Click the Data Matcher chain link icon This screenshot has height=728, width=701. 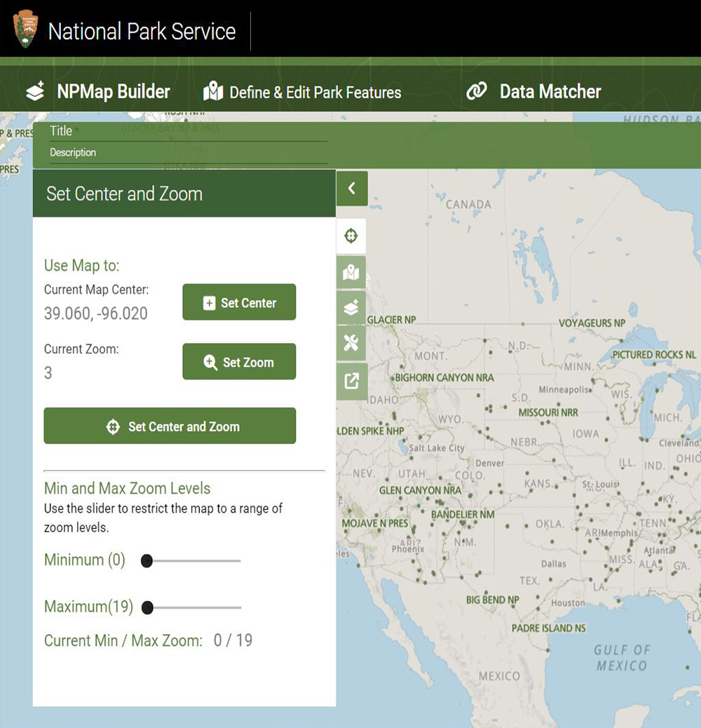click(477, 91)
